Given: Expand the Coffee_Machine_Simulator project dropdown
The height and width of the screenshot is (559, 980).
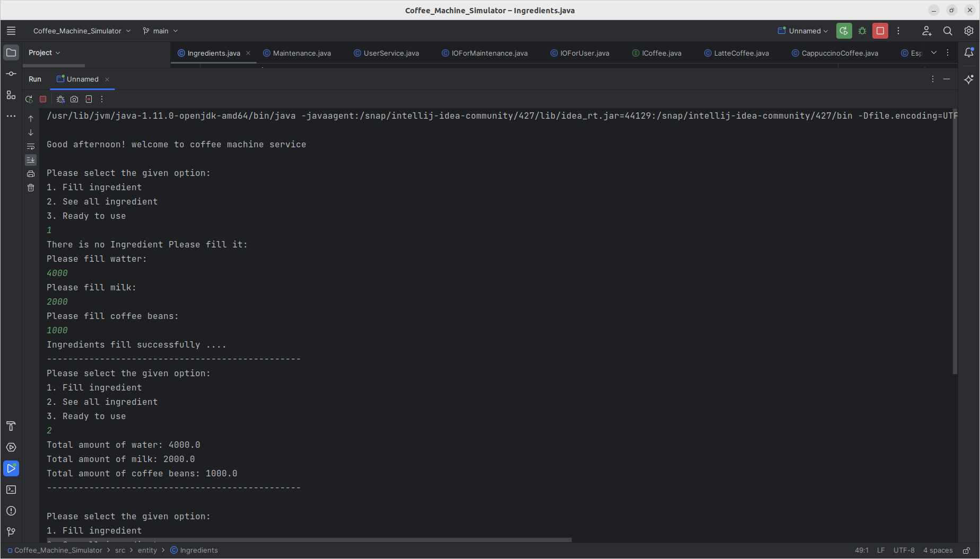Looking at the screenshot, I should click(82, 31).
